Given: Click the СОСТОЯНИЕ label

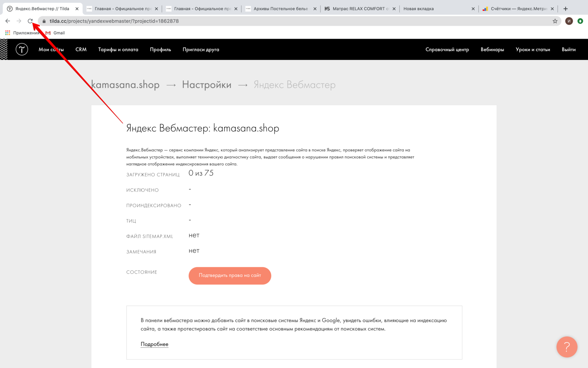Looking at the screenshot, I should point(142,272).
